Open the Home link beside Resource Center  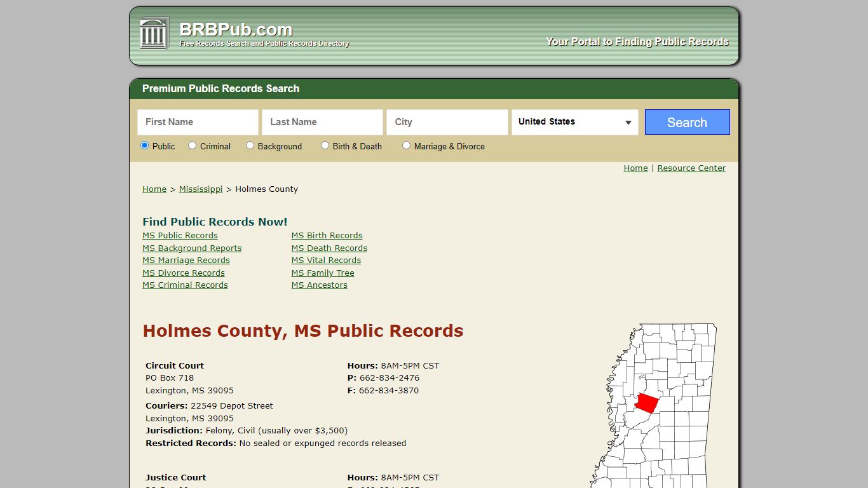[635, 168]
